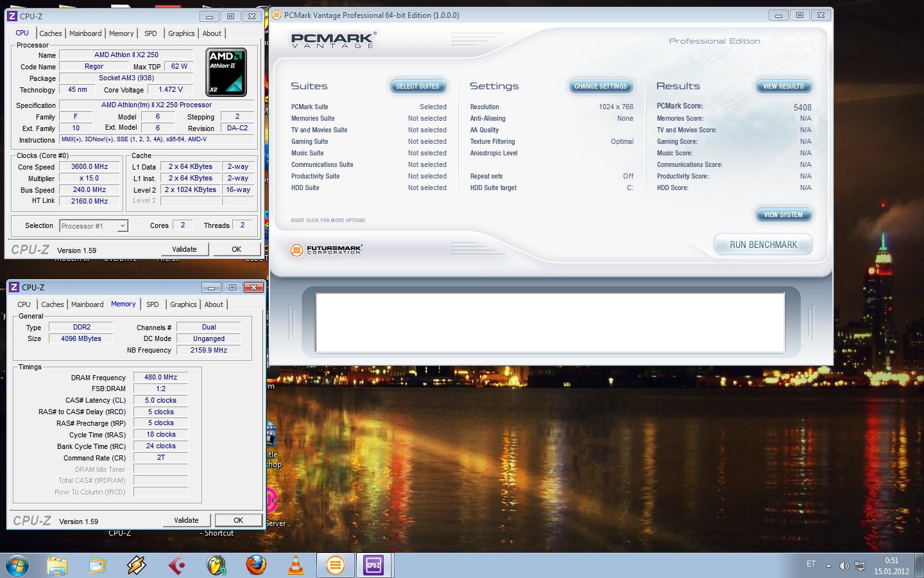Open the red taskbar app icon
The image size is (924, 578).
point(176,566)
